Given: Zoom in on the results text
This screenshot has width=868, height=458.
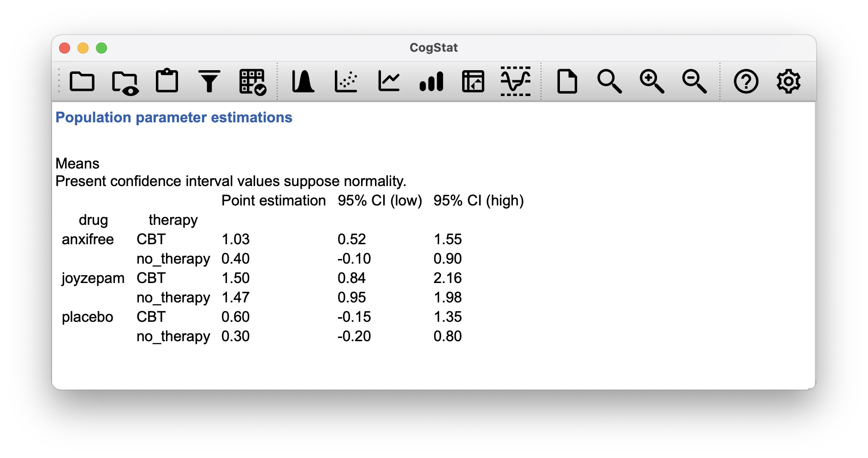Looking at the screenshot, I should [x=652, y=81].
